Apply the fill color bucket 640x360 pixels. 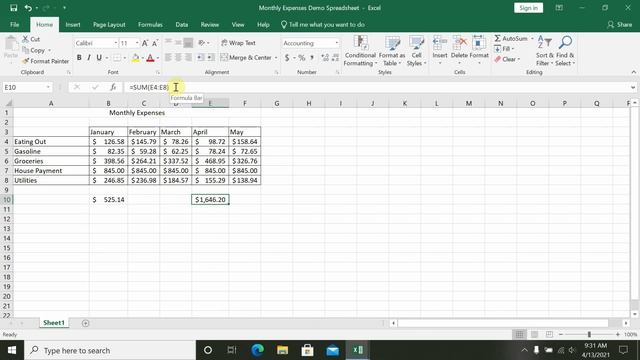pos(135,58)
